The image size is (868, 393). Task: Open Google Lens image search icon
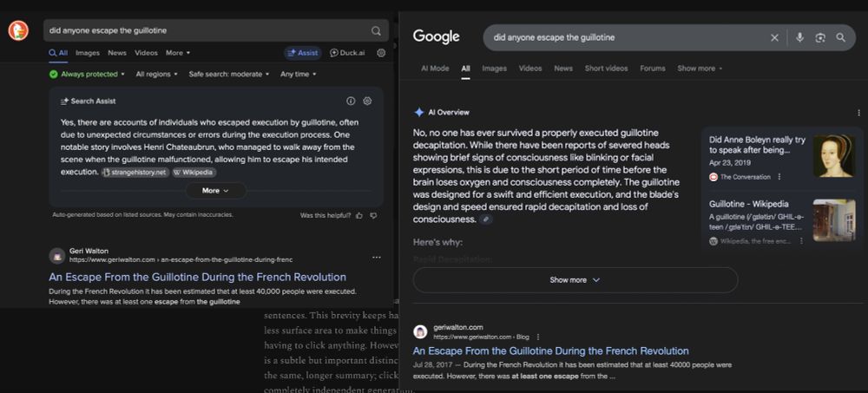(x=820, y=37)
